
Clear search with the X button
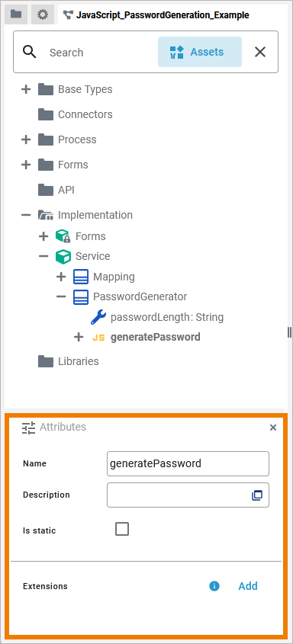pos(260,52)
